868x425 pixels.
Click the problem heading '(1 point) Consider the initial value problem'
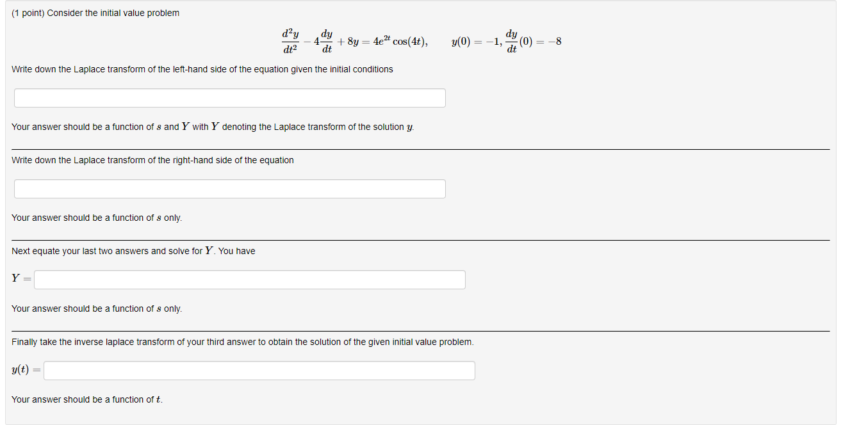pyautogui.click(x=95, y=12)
